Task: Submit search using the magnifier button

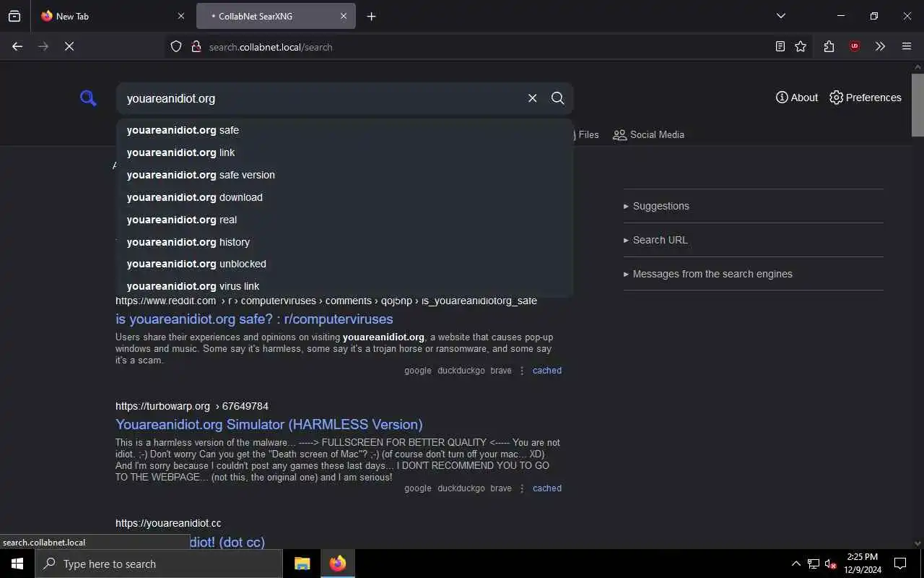Action: tap(557, 98)
